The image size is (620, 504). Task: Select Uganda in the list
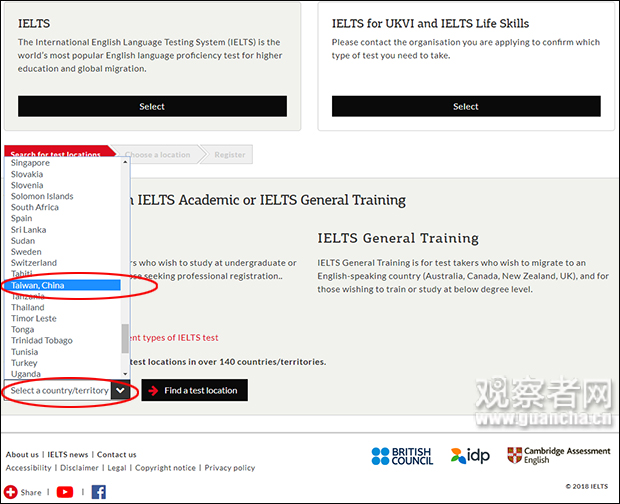point(62,374)
